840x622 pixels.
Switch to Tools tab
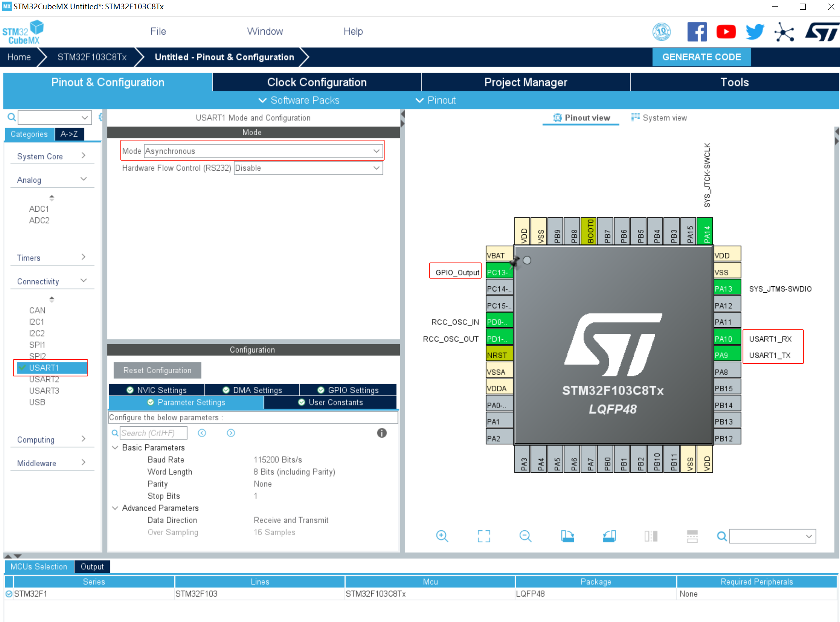(734, 82)
